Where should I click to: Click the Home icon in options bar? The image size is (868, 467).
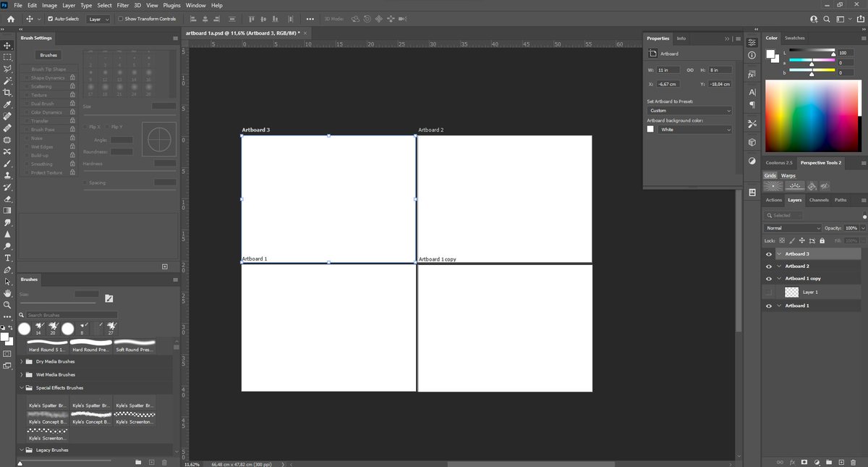click(10, 19)
